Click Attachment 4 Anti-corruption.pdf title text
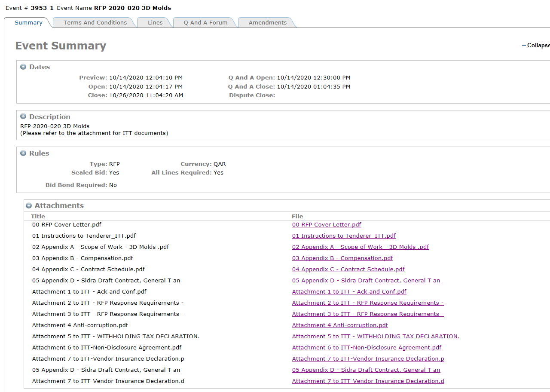The height and width of the screenshot is (392, 550). coord(80,325)
